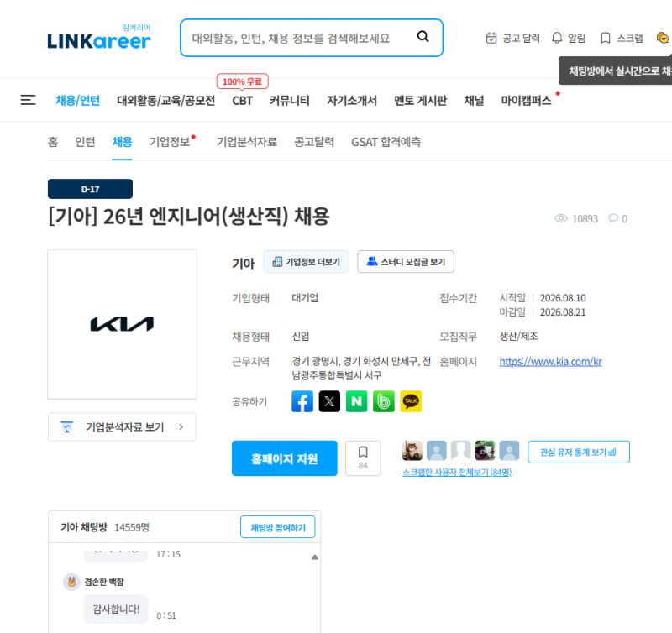Open the 공고 달력 calendar icon

[x=491, y=38]
